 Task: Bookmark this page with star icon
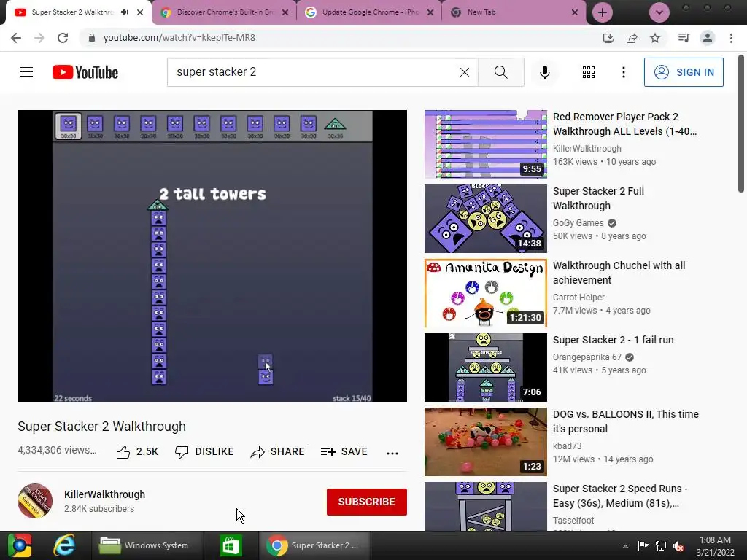(x=655, y=38)
